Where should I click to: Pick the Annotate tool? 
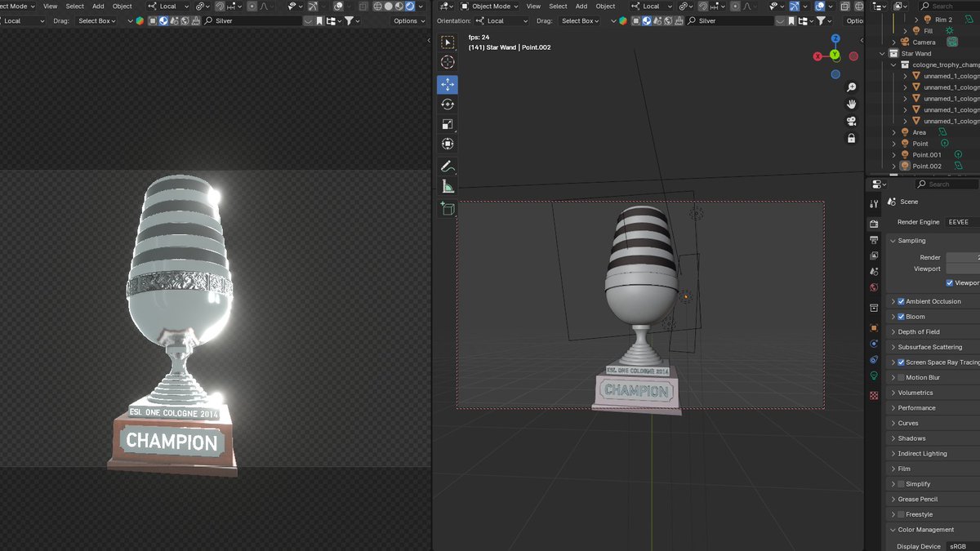(447, 167)
